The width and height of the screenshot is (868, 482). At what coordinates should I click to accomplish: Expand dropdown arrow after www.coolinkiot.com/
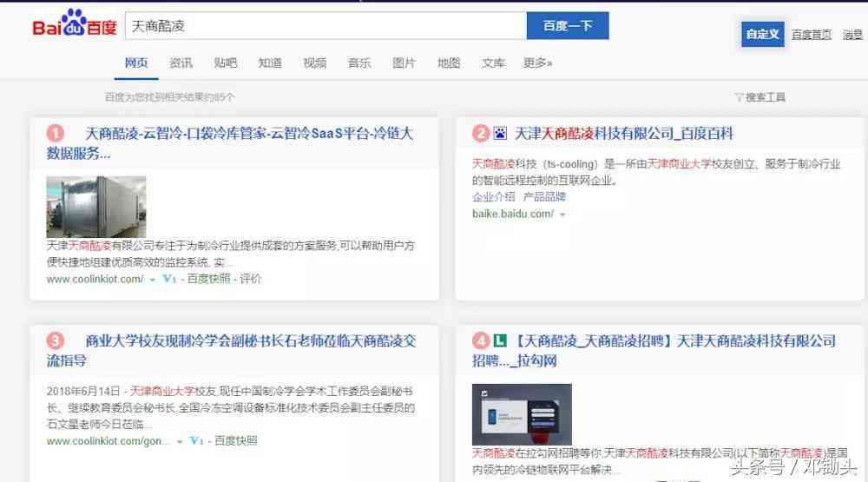coord(152,280)
